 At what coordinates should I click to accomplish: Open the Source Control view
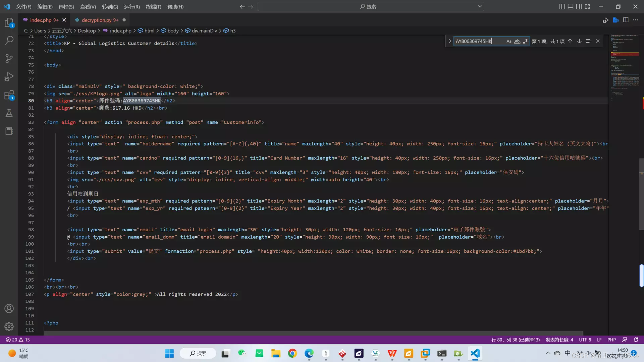pyautogui.click(x=9, y=59)
